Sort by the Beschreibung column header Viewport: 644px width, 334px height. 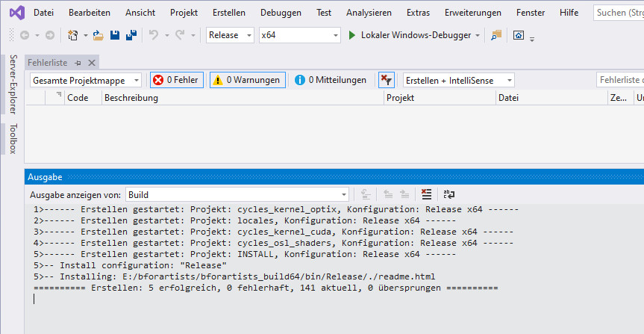coord(243,98)
